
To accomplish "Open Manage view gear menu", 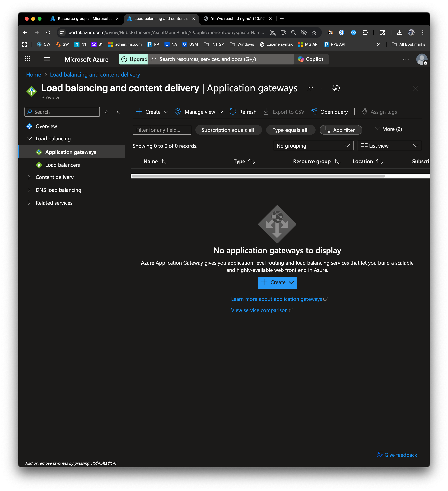I will 178,112.
